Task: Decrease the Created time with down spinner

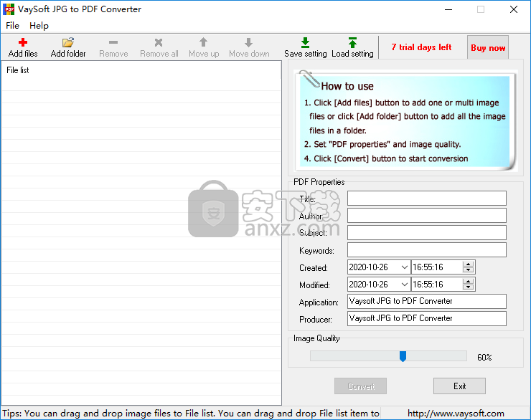Action: (469, 270)
